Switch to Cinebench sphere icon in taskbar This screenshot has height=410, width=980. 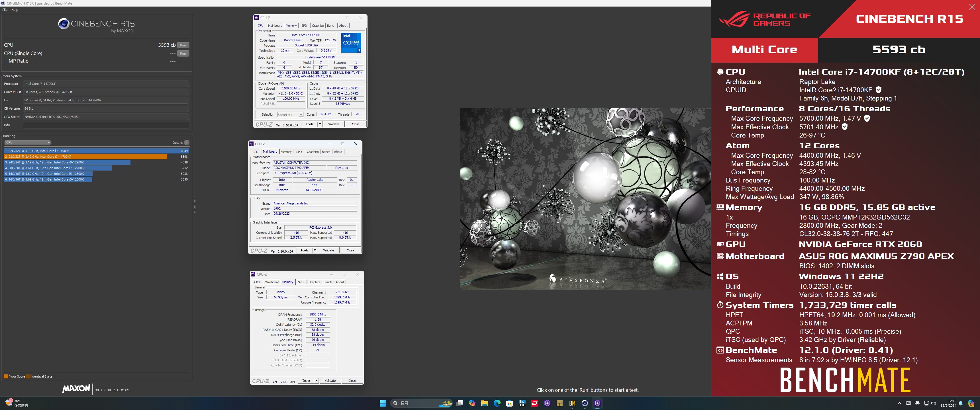(585, 403)
